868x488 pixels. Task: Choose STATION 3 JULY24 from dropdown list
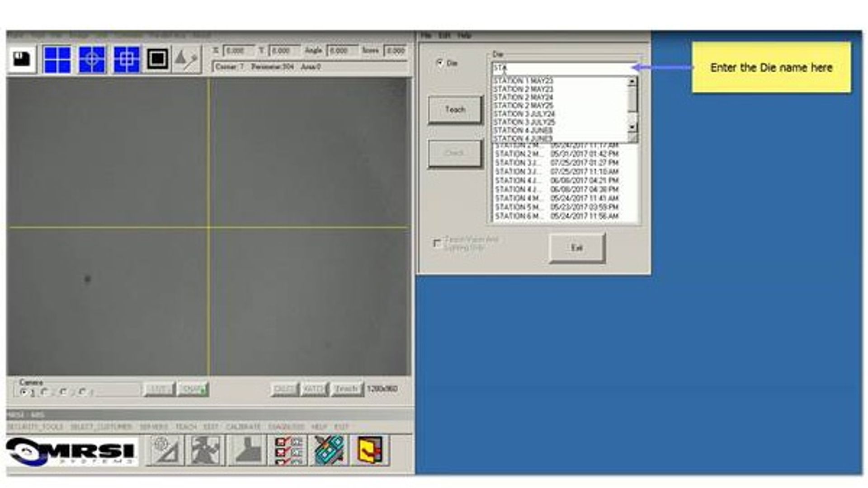(524, 114)
